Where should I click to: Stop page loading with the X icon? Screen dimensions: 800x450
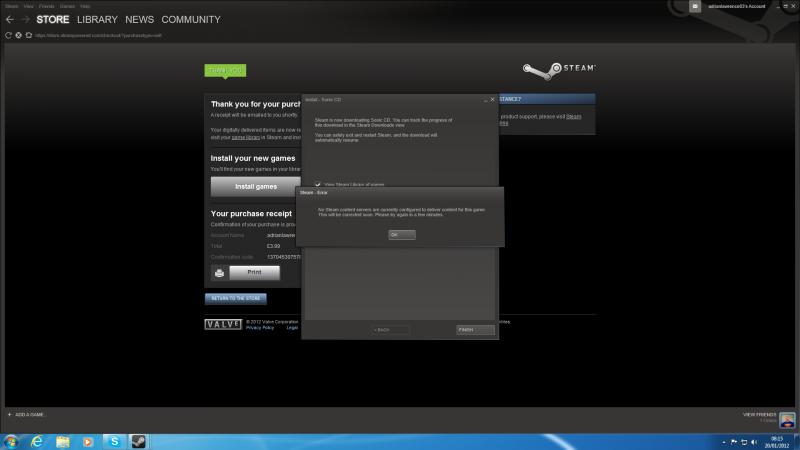[x=18, y=35]
